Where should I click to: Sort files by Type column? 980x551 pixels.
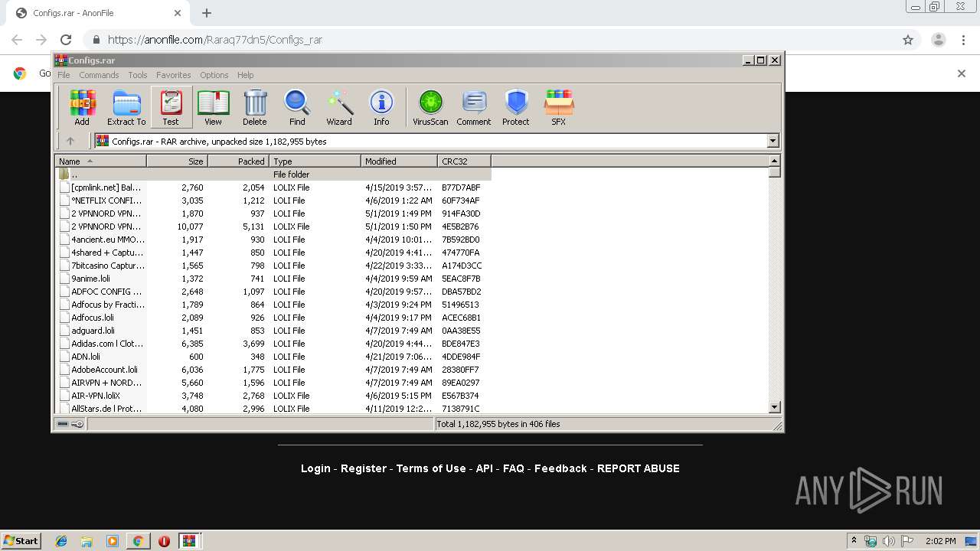click(315, 161)
